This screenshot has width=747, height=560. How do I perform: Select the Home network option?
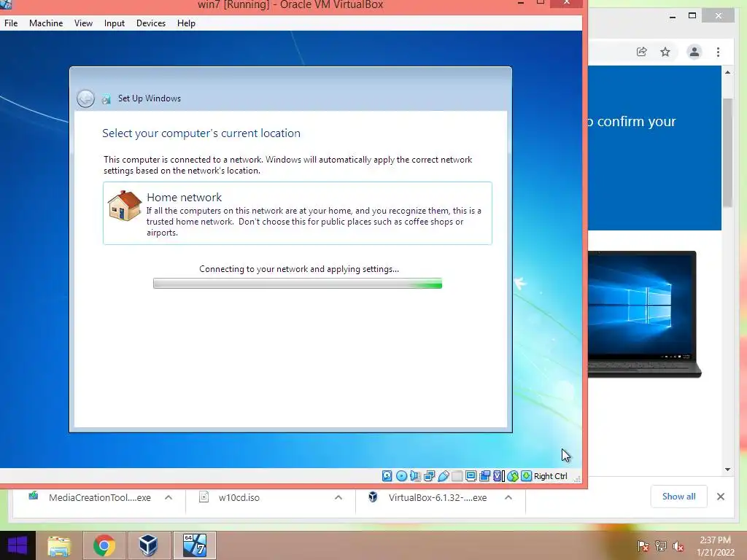tap(298, 214)
